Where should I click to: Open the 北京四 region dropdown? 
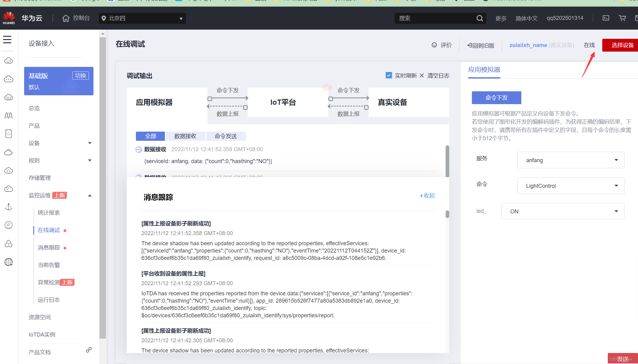point(142,18)
